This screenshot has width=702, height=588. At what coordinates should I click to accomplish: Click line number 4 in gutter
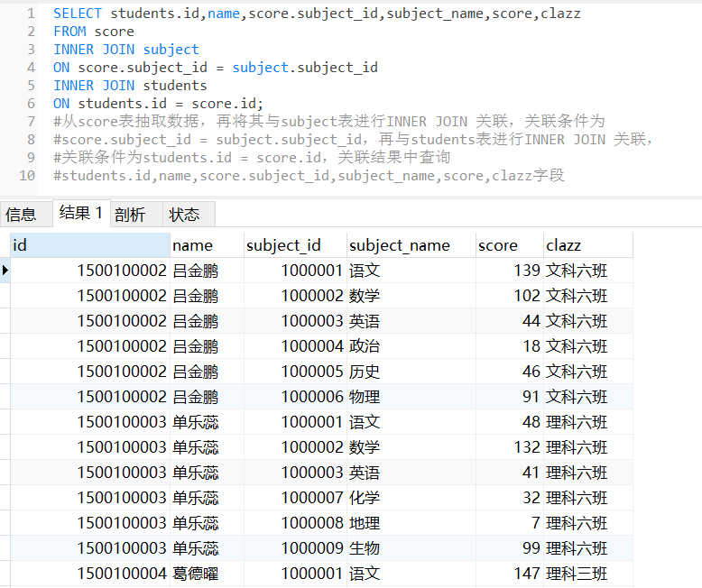(31, 67)
